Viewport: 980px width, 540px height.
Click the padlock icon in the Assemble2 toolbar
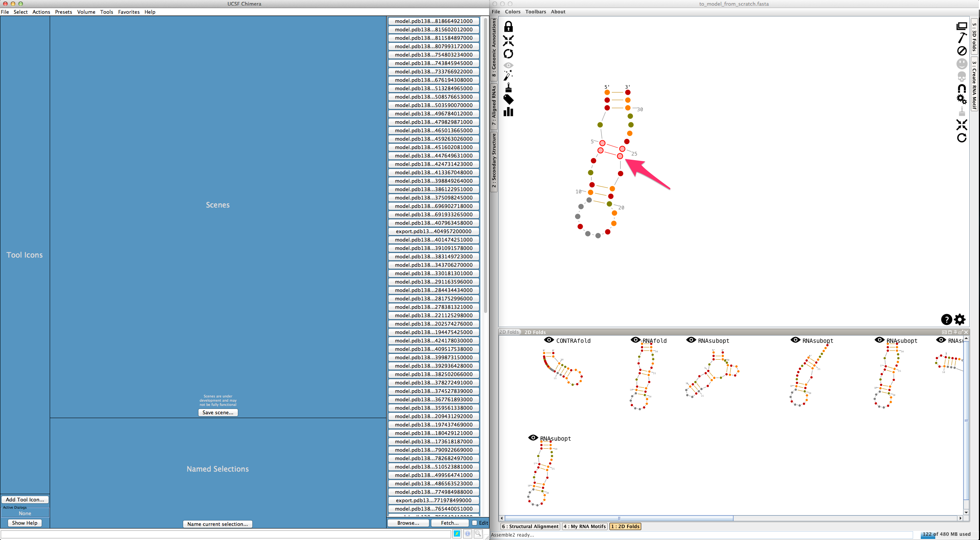[x=508, y=26]
